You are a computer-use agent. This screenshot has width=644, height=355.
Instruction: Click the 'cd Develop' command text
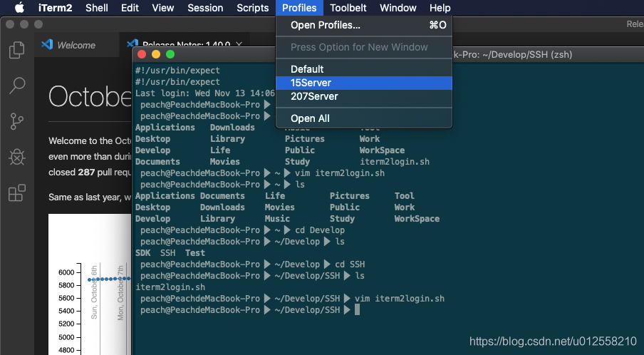coord(320,230)
